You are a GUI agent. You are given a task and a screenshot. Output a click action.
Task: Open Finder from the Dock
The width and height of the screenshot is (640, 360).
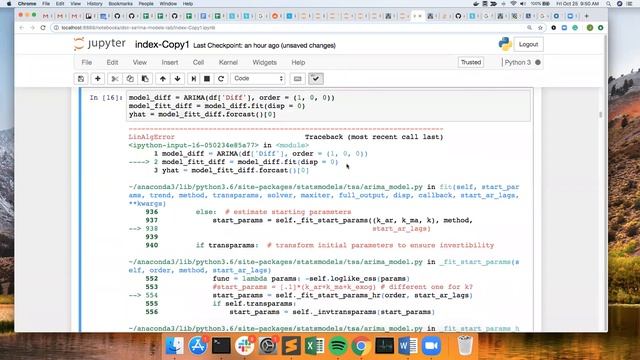(x=175, y=346)
